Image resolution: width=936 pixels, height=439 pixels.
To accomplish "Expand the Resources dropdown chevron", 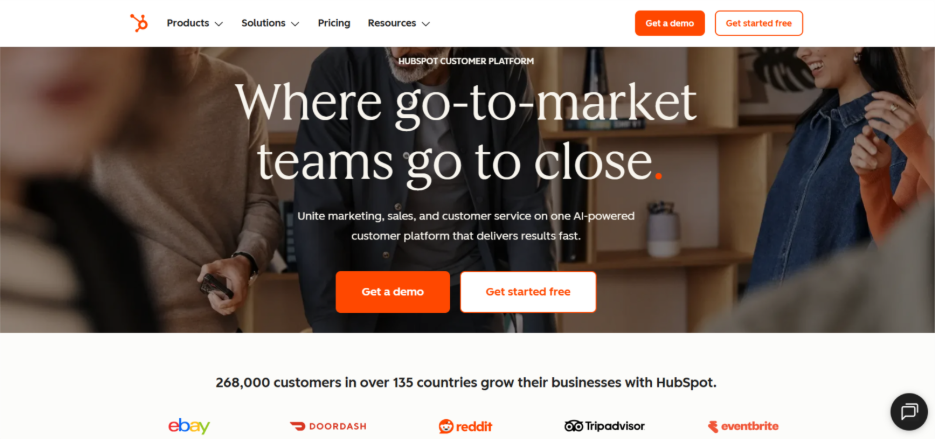I will pos(426,24).
